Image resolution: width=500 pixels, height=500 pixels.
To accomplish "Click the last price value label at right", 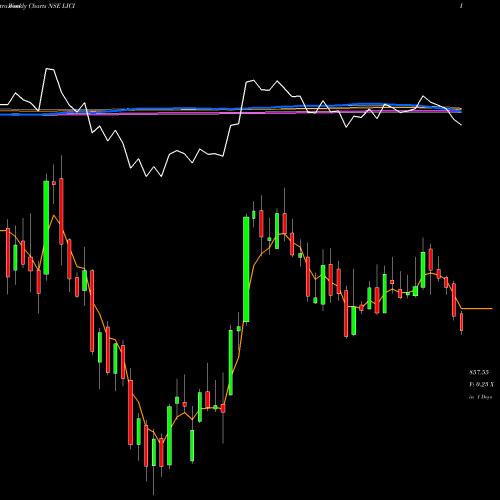I will pos(479,372).
